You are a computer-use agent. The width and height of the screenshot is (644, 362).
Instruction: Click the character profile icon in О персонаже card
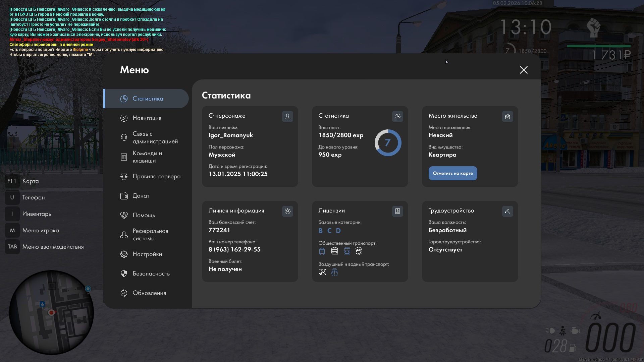(x=287, y=116)
